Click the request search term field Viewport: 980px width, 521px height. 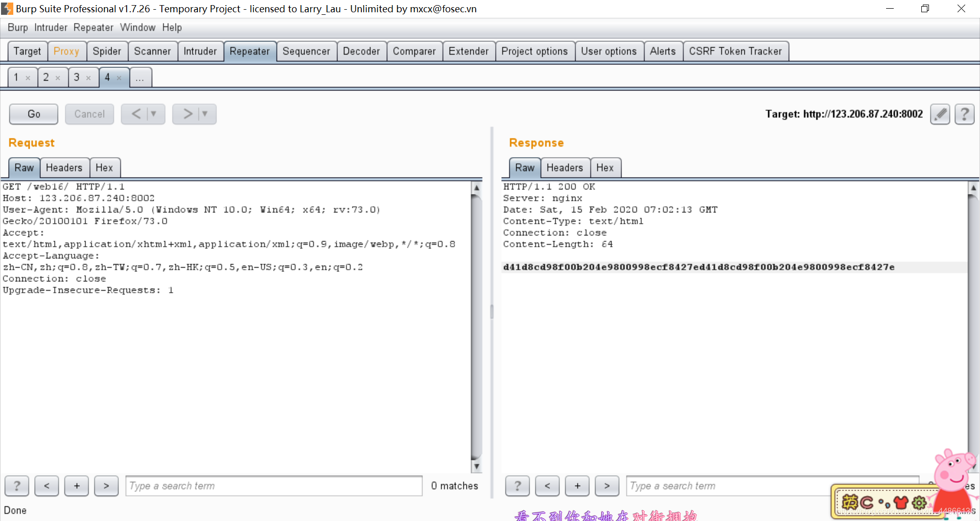coord(274,486)
